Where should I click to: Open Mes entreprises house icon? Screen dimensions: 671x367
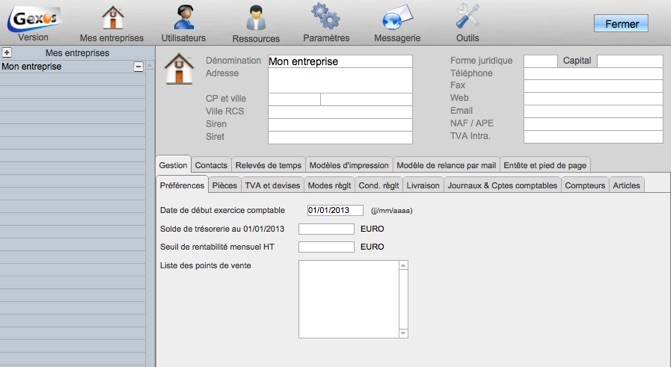click(x=113, y=18)
